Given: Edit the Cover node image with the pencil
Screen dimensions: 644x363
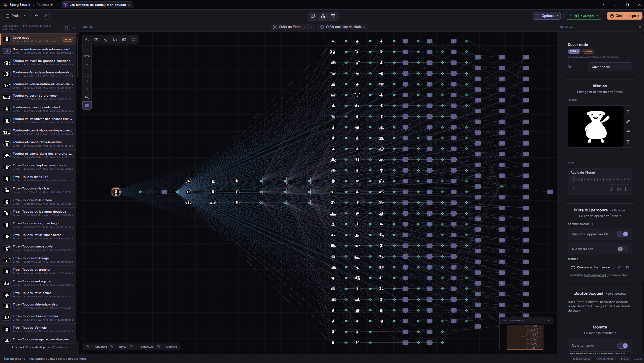Looking at the screenshot, I should pos(628,121).
